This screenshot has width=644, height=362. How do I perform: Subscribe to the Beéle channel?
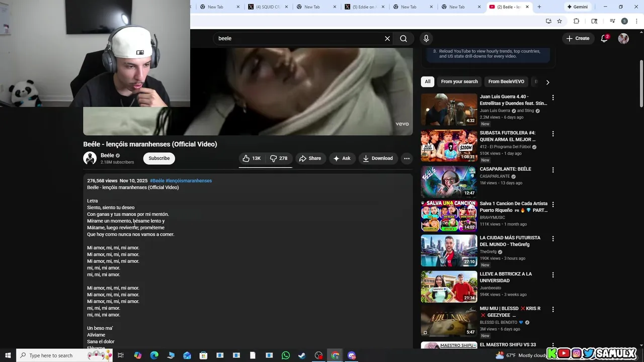(x=159, y=158)
